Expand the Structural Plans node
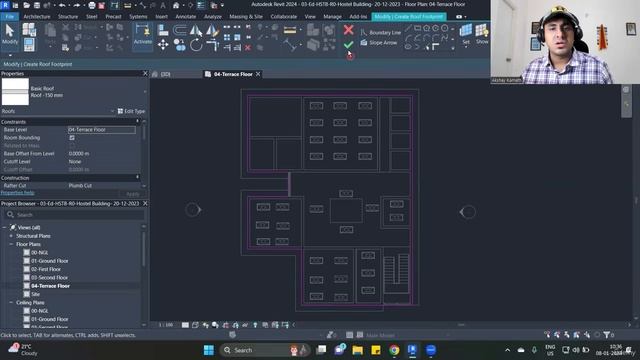Screen dimensions: 640x360 coord(11,236)
